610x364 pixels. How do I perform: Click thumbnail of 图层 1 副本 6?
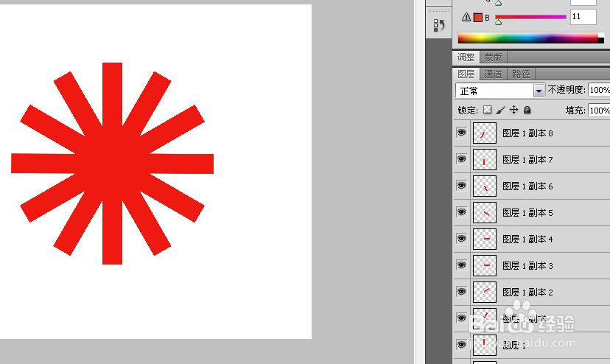[x=485, y=186]
